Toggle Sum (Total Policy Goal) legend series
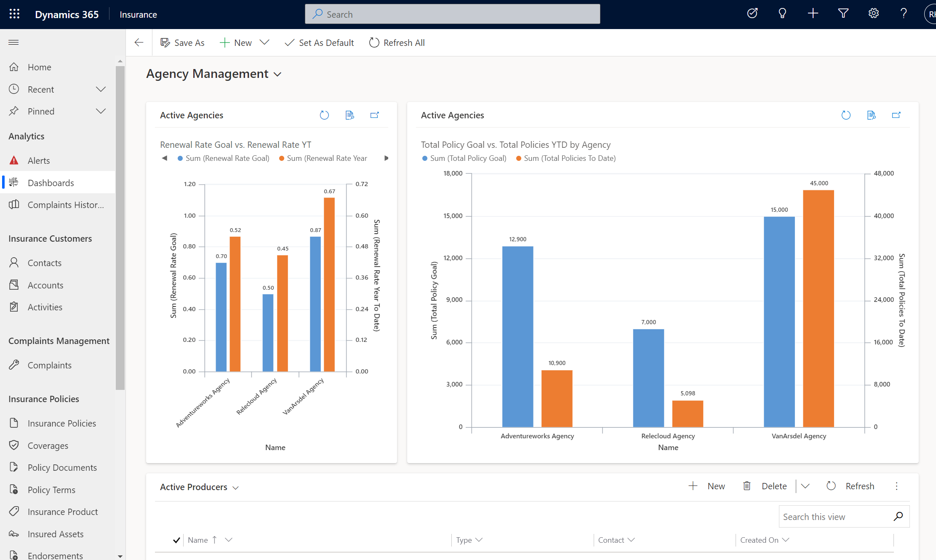This screenshot has width=936, height=560. 464,158
